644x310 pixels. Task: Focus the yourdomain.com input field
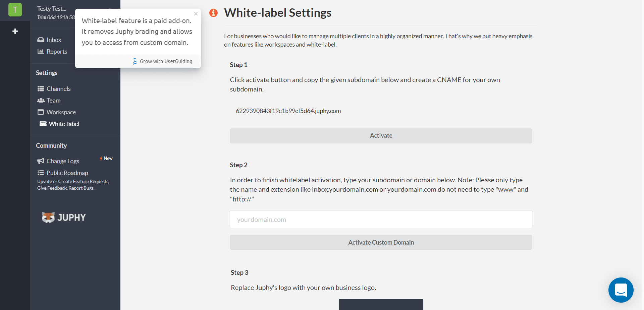click(381, 219)
